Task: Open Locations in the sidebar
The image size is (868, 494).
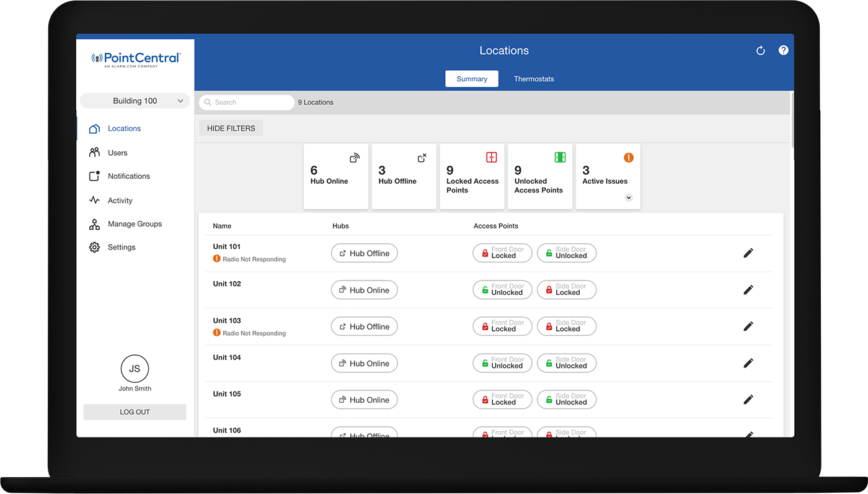Action: coord(135,128)
